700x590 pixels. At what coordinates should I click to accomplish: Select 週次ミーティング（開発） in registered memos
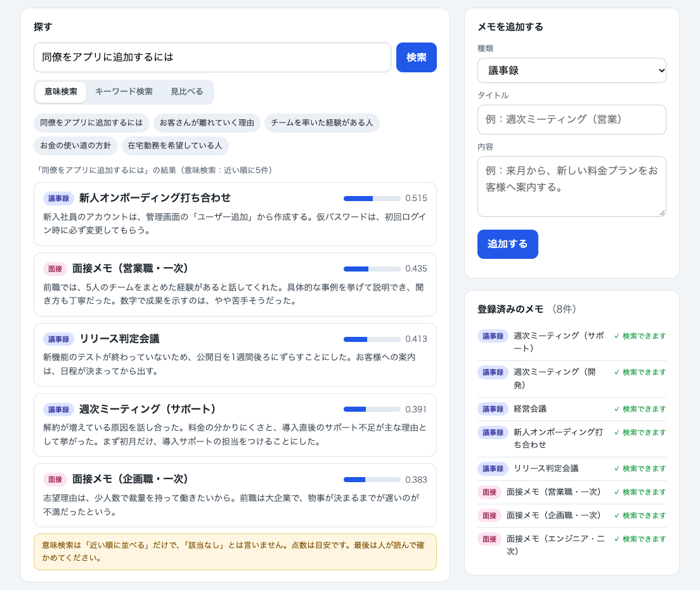(554, 378)
